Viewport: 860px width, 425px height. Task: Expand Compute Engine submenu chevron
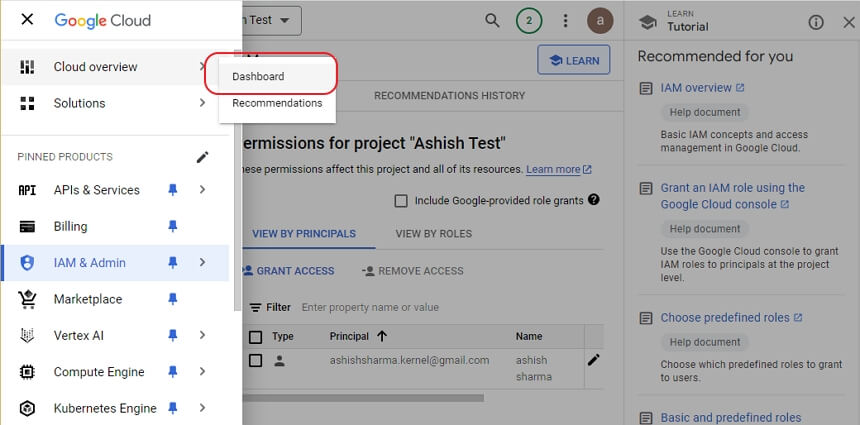click(202, 372)
